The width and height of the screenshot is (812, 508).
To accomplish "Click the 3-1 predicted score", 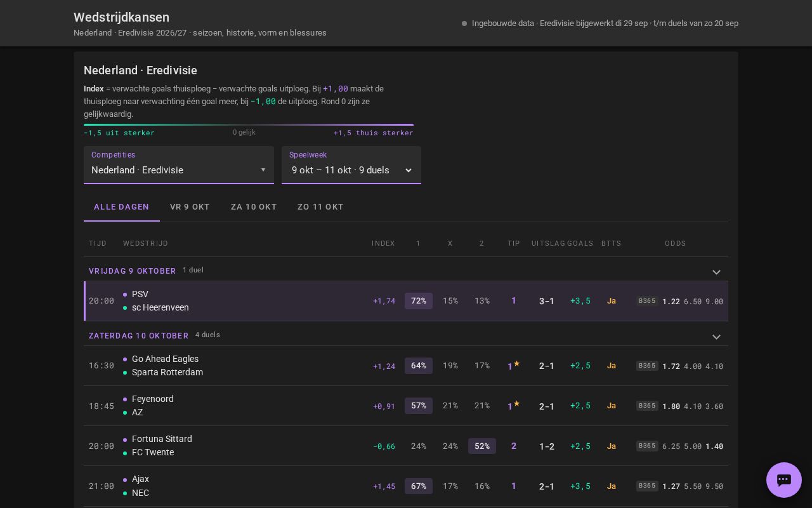I will (x=547, y=301).
